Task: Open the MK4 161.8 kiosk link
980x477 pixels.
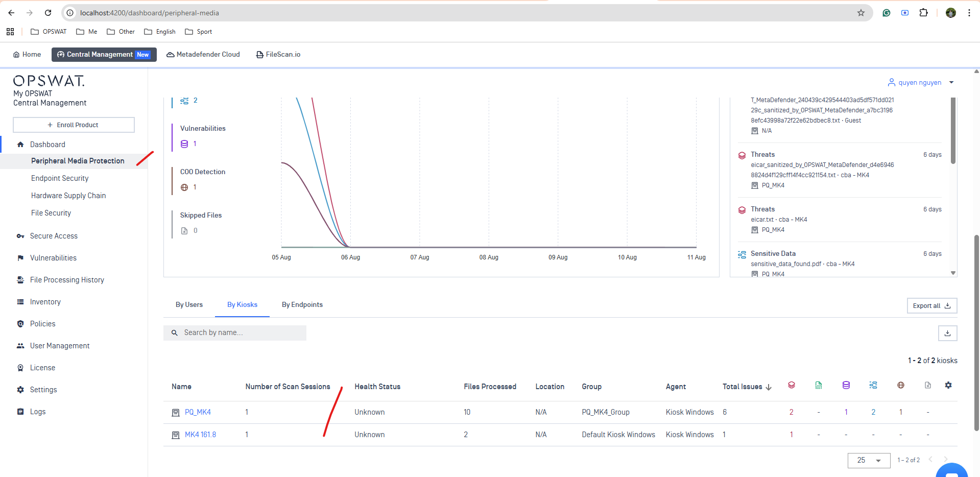Action: (200, 435)
